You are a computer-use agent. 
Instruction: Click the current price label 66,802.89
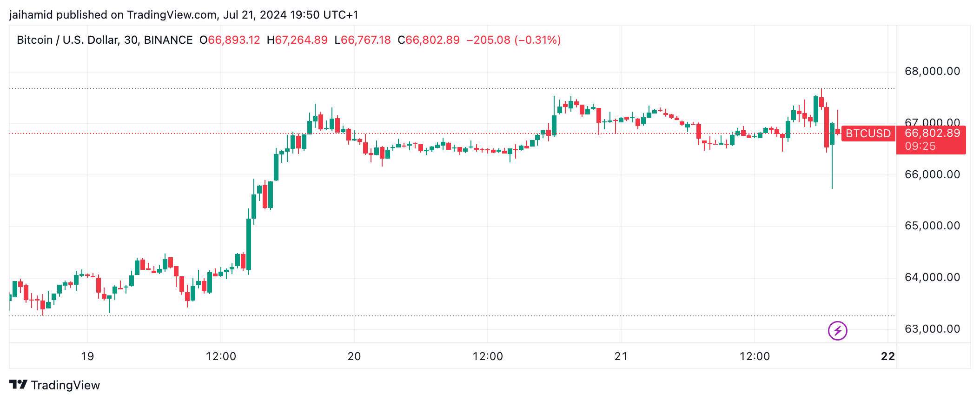pos(932,133)
